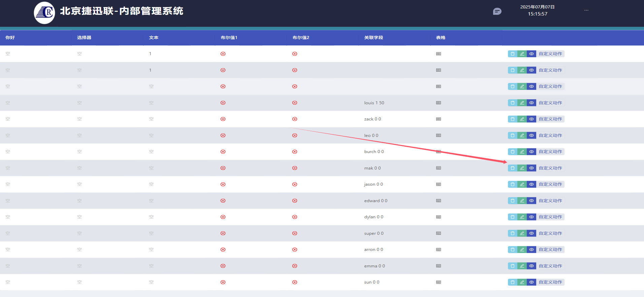
Task: Open table icon in mak 0 0 row
Action: pos(439,168)
